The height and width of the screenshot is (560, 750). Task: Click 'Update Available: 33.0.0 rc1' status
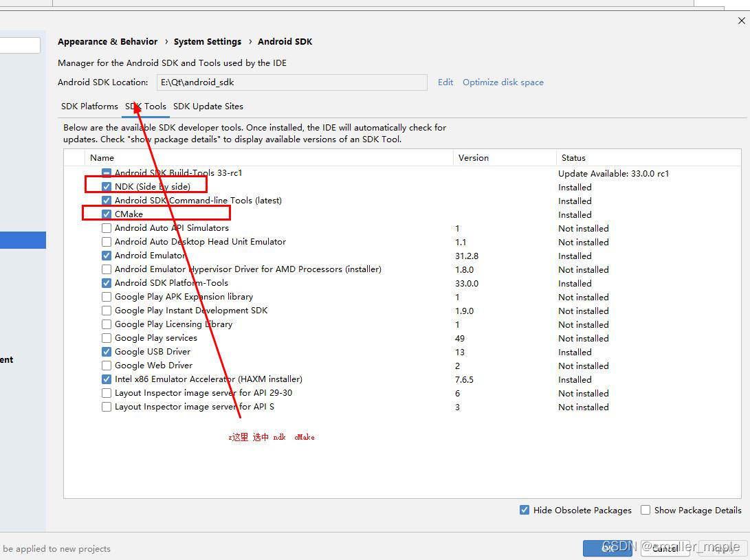click(x=613, y=174)
